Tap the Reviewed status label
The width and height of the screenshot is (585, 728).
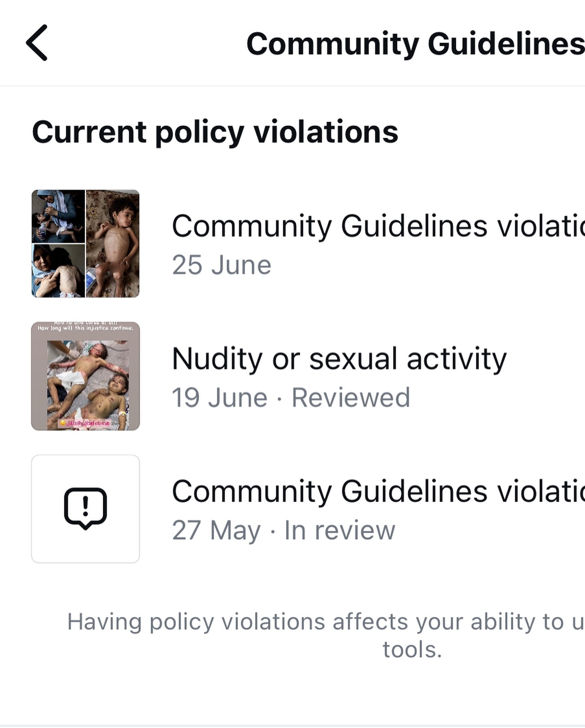tap(351, 398)
